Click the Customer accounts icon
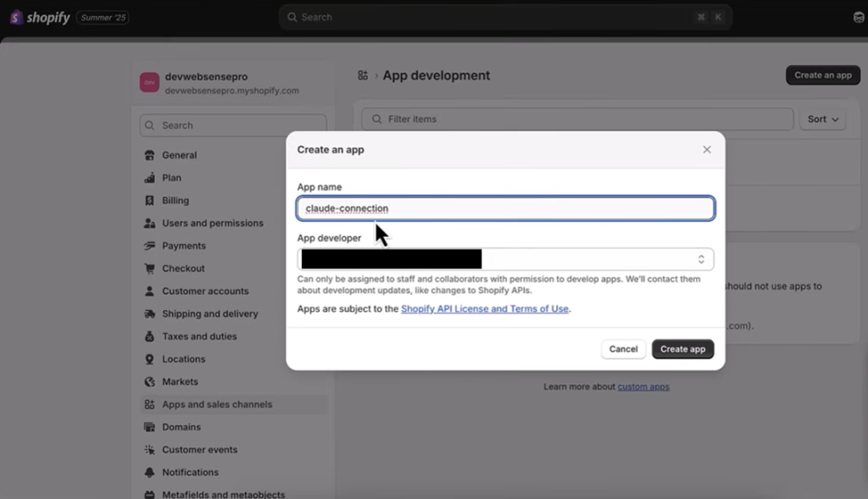The image size is (868, 499). tap(149, 291)
